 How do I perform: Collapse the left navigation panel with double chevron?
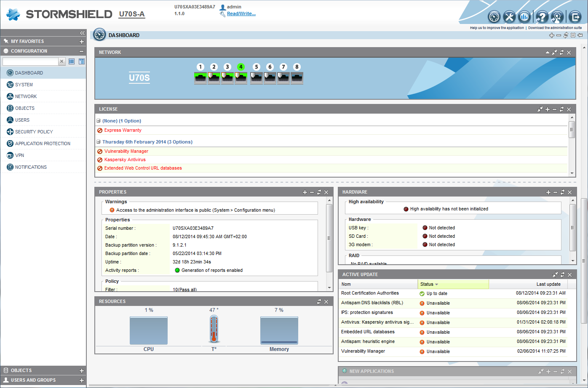coord(82,33)
